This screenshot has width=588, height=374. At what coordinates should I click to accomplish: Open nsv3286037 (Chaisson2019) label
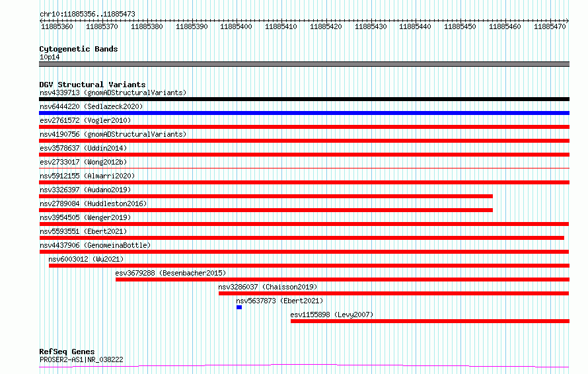[268, 287]
